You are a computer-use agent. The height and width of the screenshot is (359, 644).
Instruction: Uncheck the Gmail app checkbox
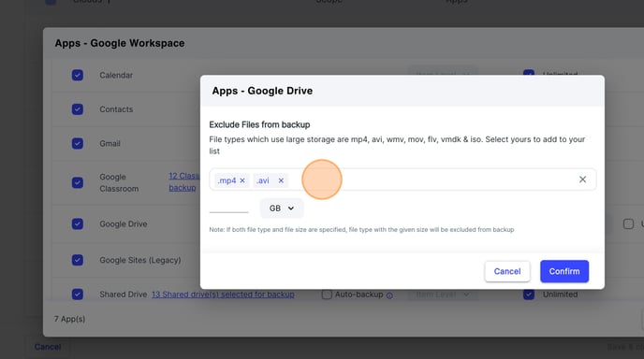pos(78,144)
